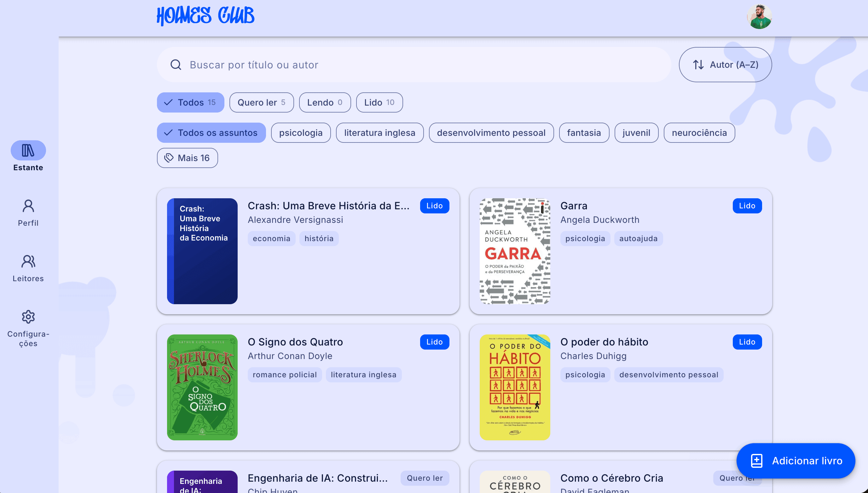
Task: Open the O poder do hábito title
Action: coord(604,342)
